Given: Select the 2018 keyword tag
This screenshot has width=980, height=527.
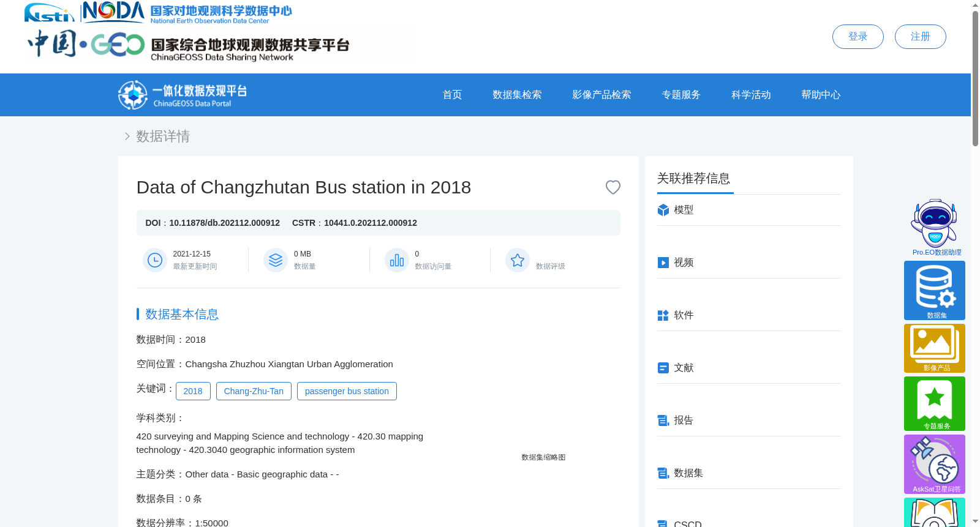Looking at the screenshot, I should 193,391.
